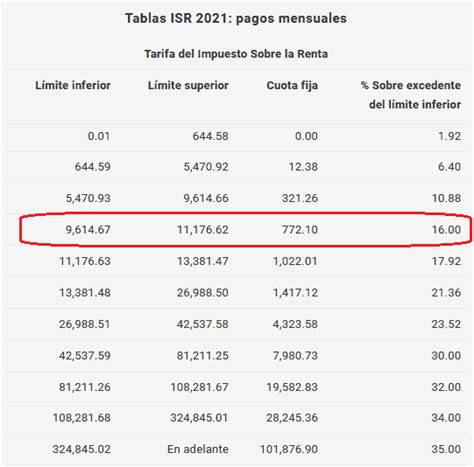Select the highlighted lower limit 9,614.67

88,230
